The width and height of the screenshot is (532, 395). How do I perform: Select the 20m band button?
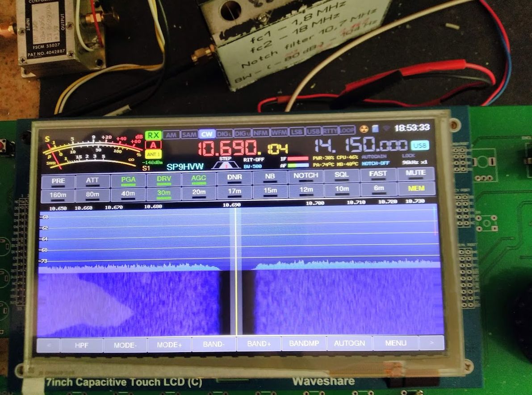coord(199,193)
